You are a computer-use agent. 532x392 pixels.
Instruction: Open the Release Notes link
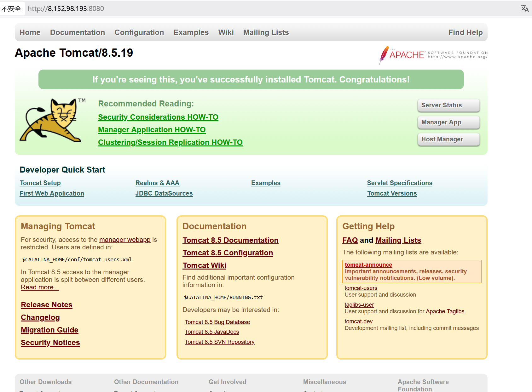pos(47,305)
